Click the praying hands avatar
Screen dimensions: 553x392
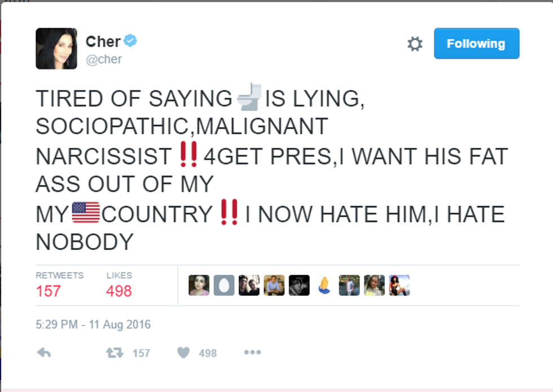point(324,285)
